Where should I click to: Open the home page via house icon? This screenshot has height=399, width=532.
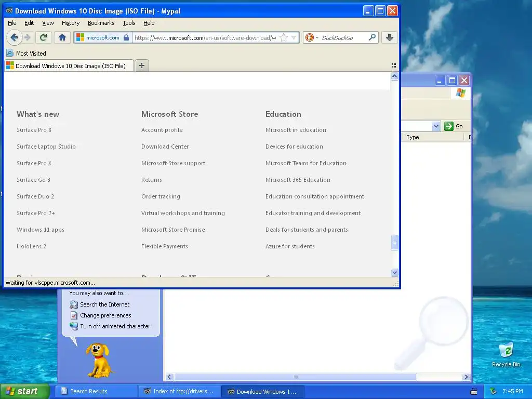tap(62, 37)
